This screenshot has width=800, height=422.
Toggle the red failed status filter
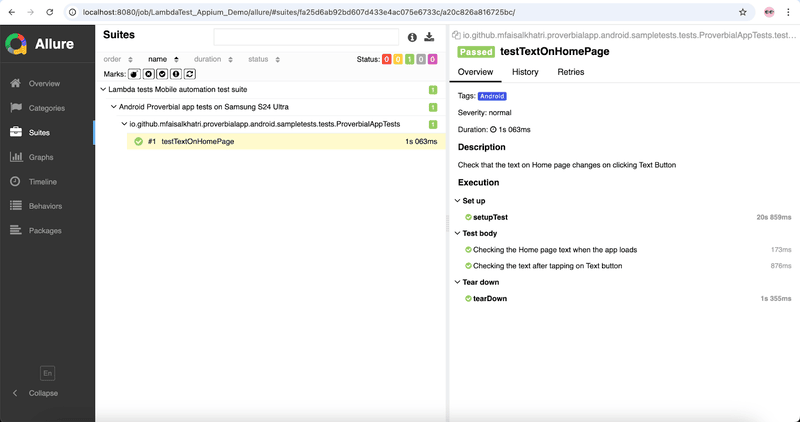pyautogui.click(x=386, y=60)
